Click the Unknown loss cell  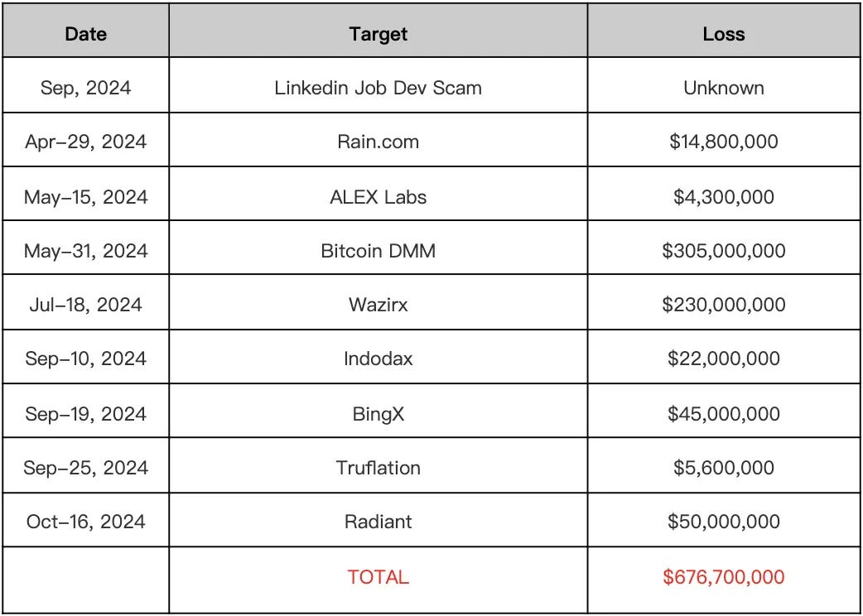tap(723, 88)
